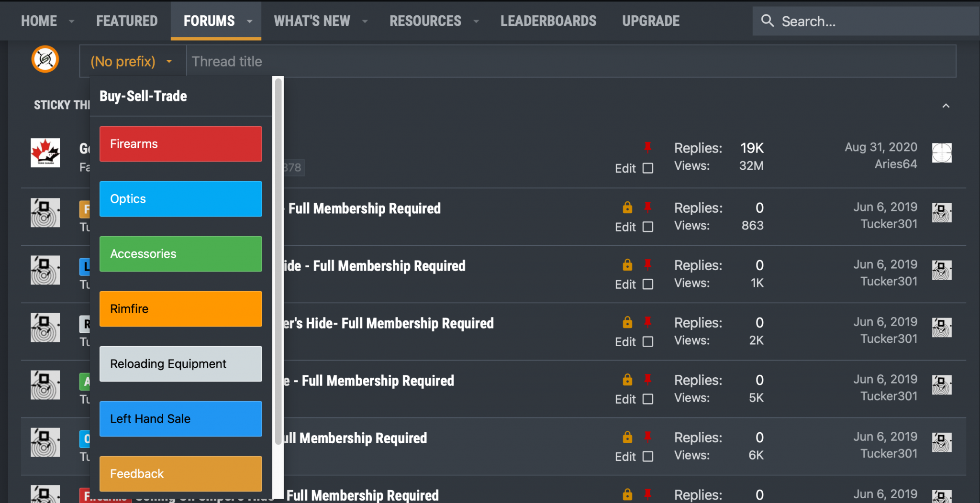Tick the Edit checkbox for the 19K replies thread
Image resolution: width=980 pixels, height=503 pixels.
pyautogui.click(x=648, y=168)
